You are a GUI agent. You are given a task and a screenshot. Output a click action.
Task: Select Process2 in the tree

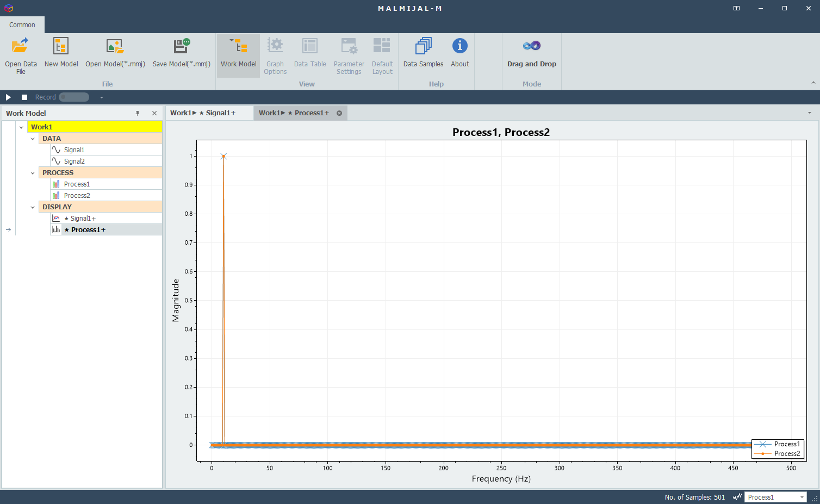[106, 196]
